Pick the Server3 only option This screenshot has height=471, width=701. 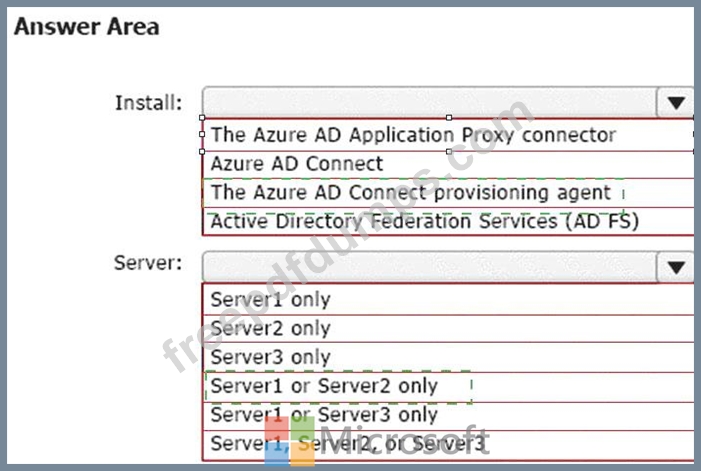pyautogui.click(x=270, y=357)
